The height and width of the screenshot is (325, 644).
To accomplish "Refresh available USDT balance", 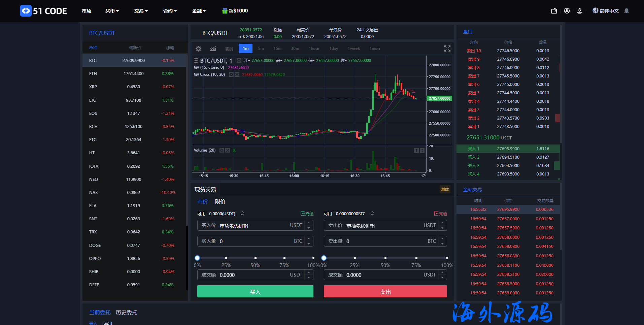I will 242,214.
